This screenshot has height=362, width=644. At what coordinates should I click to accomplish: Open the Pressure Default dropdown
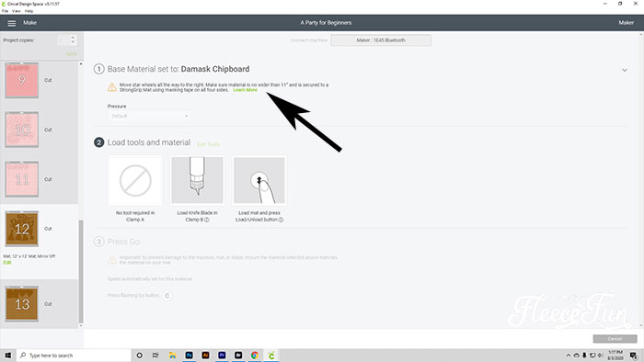pos(149,116)
